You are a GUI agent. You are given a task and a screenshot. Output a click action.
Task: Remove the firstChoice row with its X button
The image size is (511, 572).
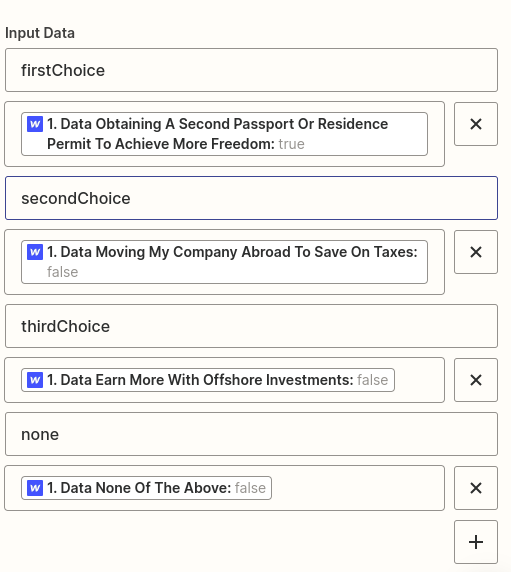(476, 124)
